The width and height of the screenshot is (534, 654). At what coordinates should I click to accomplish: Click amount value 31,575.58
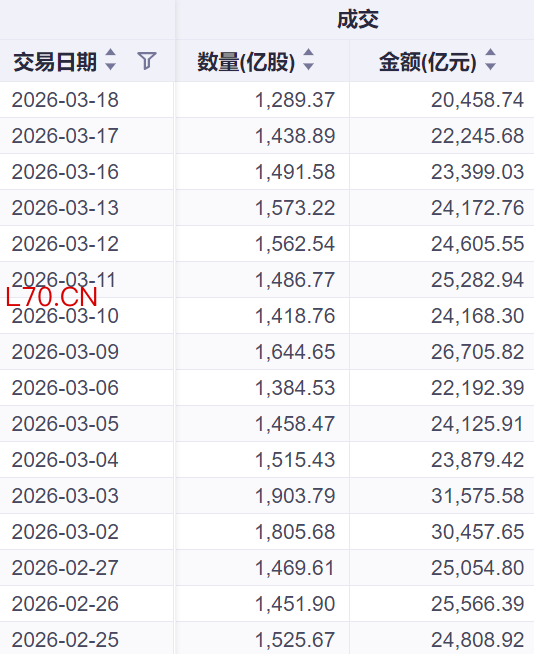click(x=477, y=496)
